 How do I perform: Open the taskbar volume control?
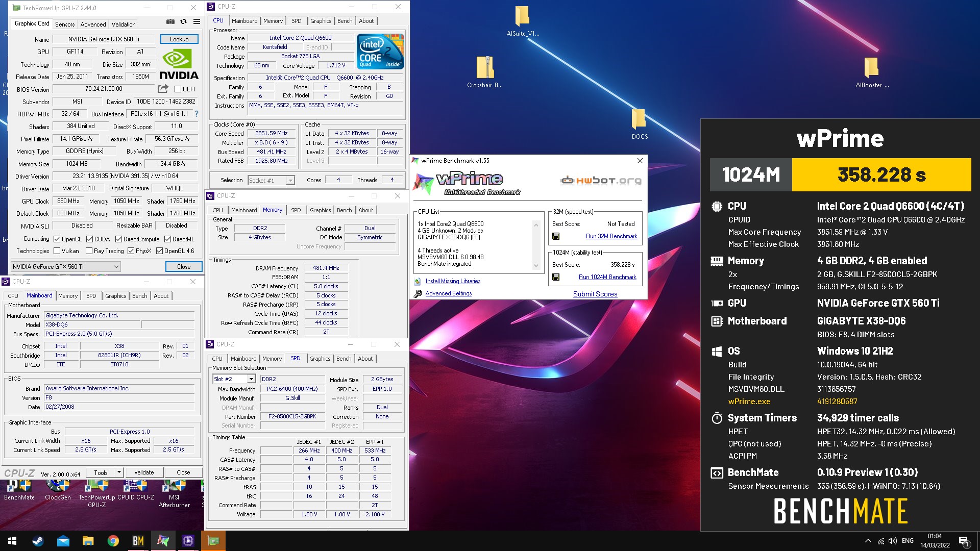tap(892, 541)
